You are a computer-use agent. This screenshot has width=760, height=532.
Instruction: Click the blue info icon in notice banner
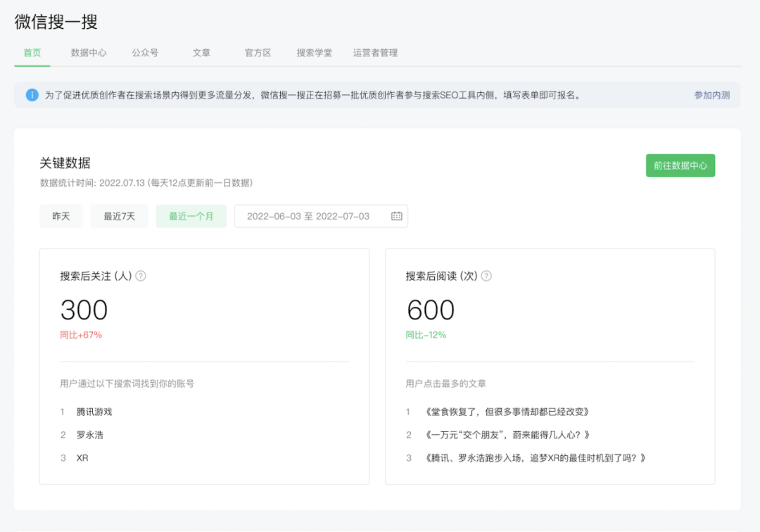click(x=32, y=95)
